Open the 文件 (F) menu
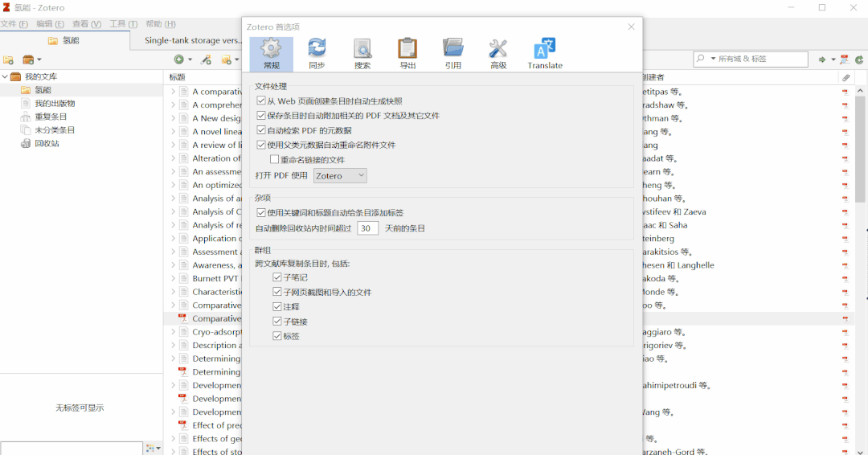The height and width of the screenshot is (455, 868). [14, 24]
